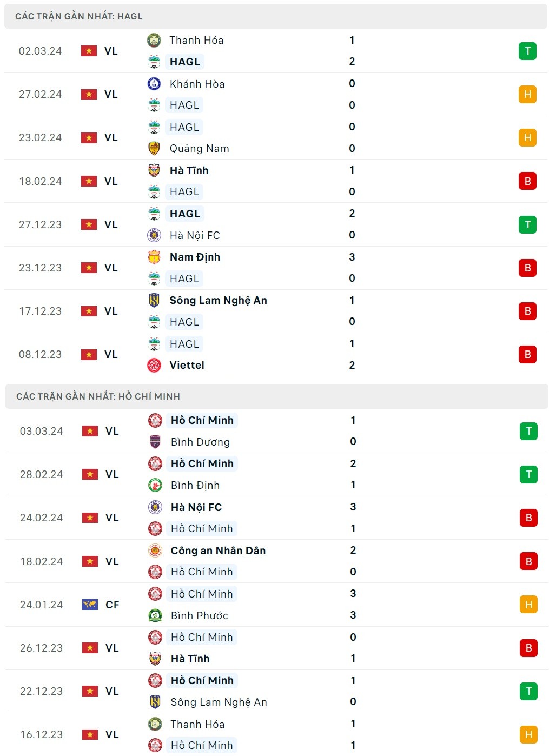Image resolution: width=549 pixels, height=756 pixels.
Task: Click the 'Các trận gần nhất: HAGL' header
Action: [79, 16]
